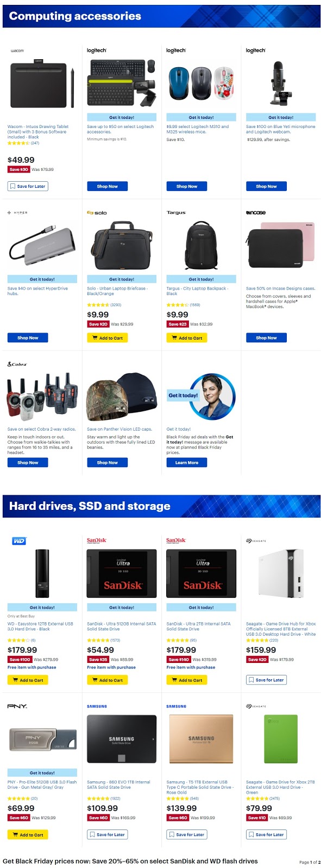
Task: Click Learn More about Get it today
Action: (186, 463)
